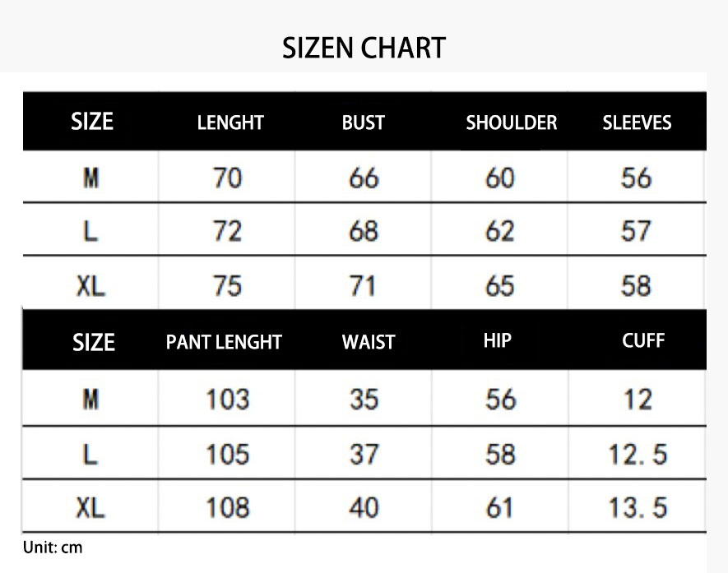Click the WAIST column header
Screen dimensions: 728x573
[369, 342]
